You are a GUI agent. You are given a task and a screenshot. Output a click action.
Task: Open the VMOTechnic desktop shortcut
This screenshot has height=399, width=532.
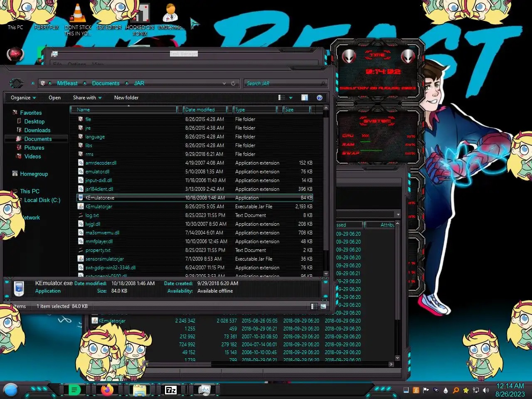click(171, 16)
